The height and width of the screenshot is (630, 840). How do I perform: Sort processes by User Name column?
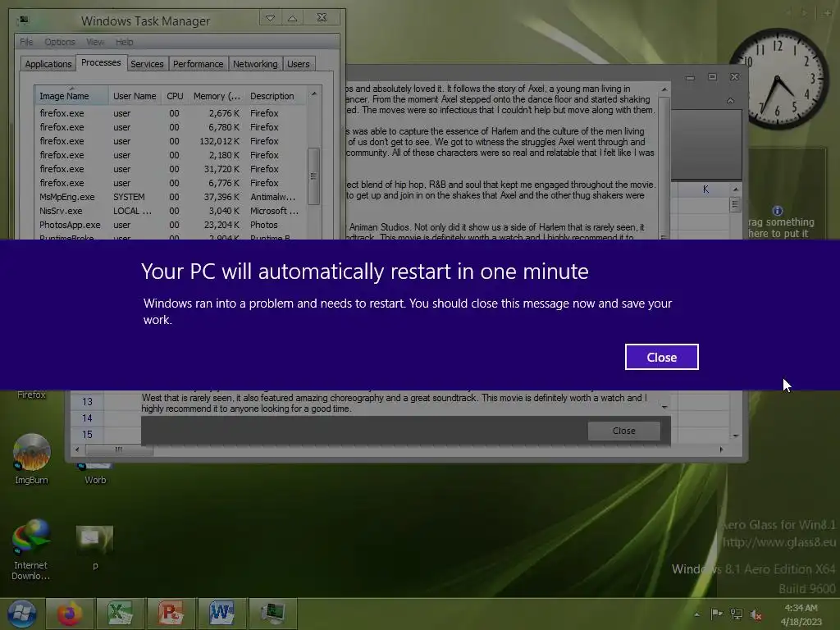point(135,95)
